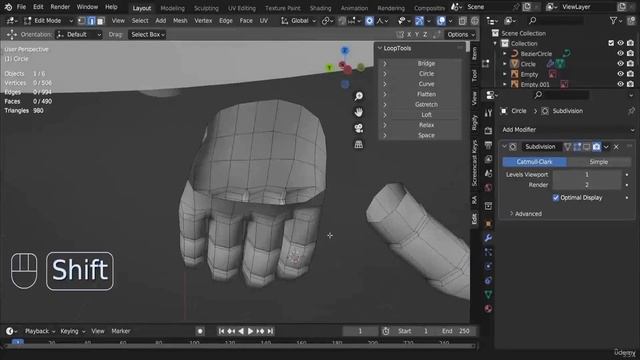Open the World properties globe icon

pos(488,188)
